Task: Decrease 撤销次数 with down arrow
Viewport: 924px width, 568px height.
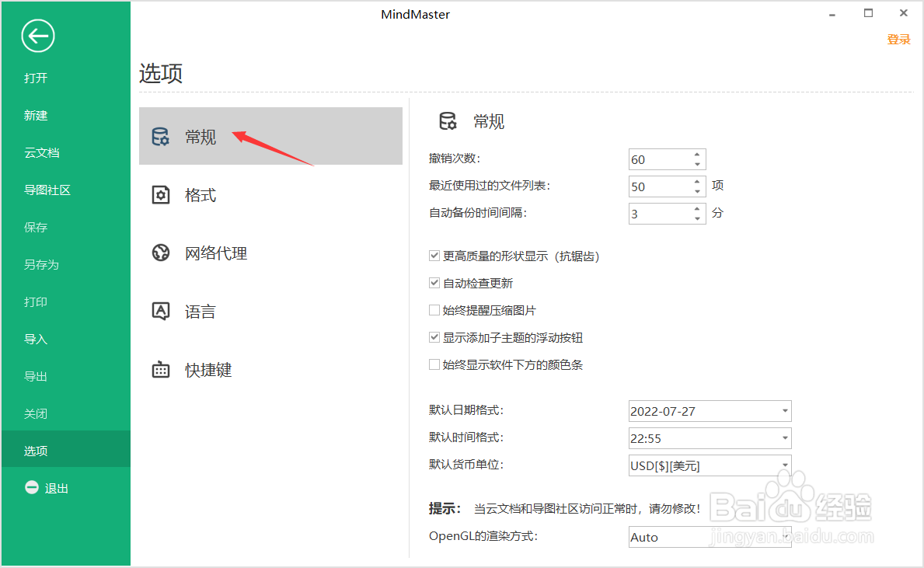Action: 697,164
